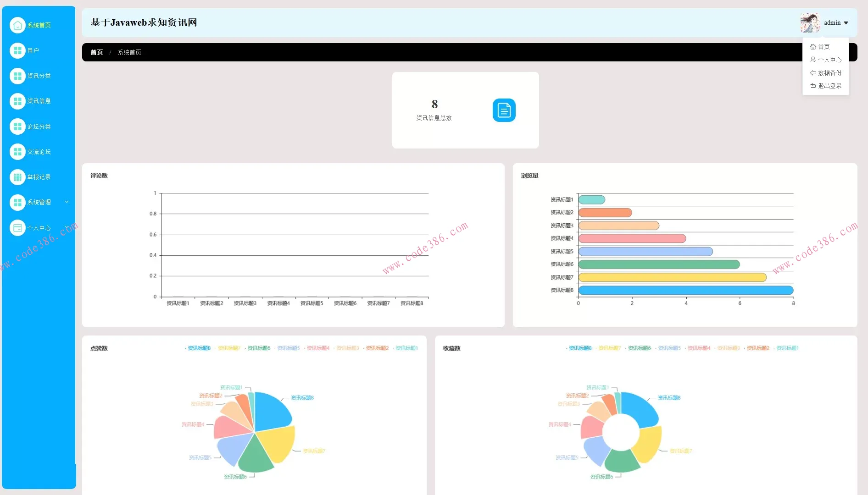
Task: Open the 交流论坛 sidebar icon
Action: (17, 152)
